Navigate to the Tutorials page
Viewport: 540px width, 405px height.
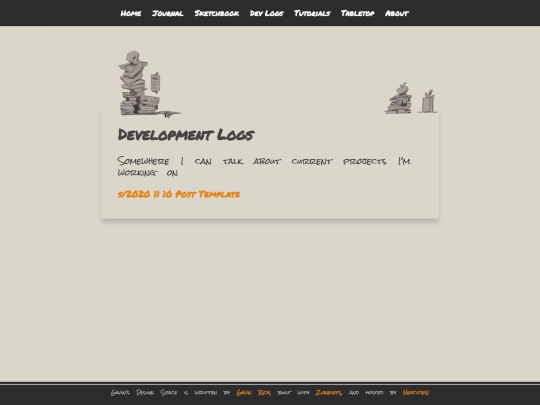tap(312, 13)
